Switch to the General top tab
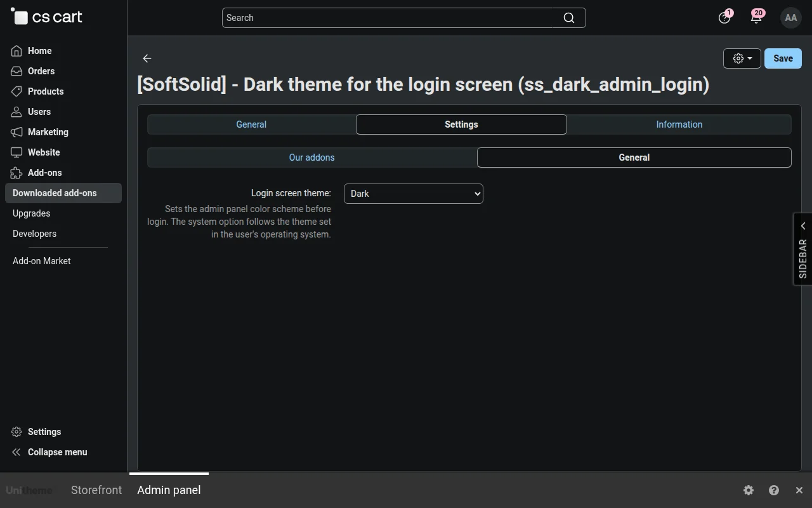 click(x=251, y=124)
